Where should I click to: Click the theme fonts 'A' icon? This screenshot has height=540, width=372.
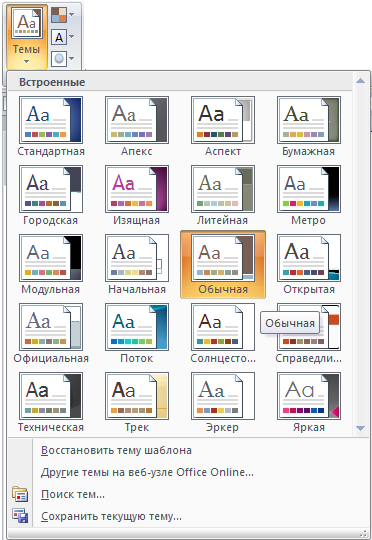(59, 37)
